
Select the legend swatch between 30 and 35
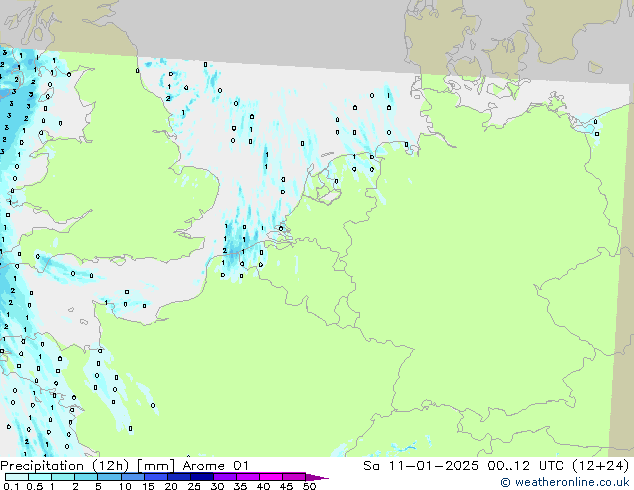pos(225,477)
